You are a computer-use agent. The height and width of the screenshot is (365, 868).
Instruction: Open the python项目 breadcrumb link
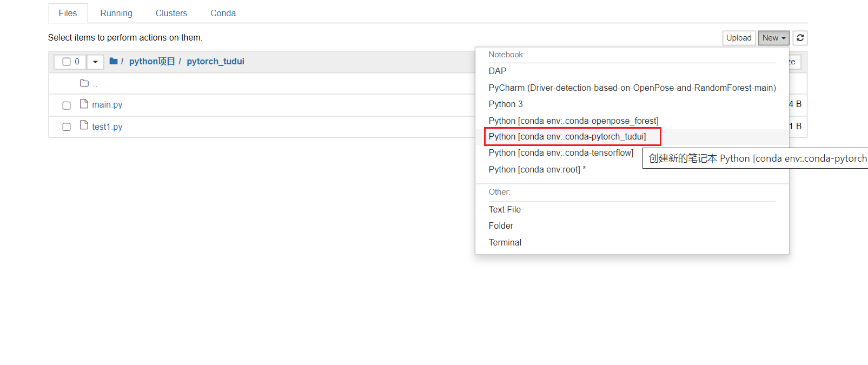[152, 61]
